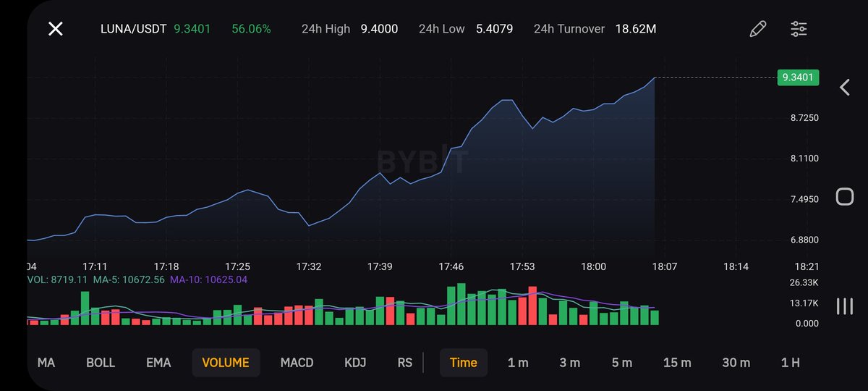Switch to the 5 m interval
Screen dimensions: 868x391
622,363
